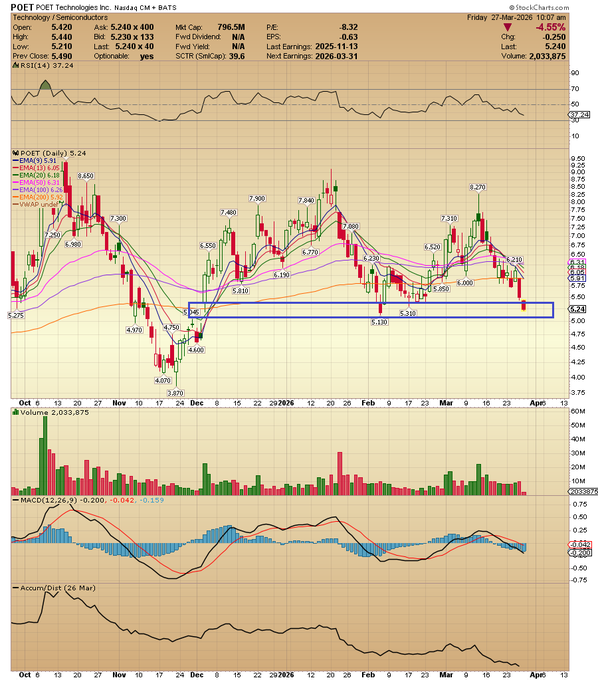Click the 6.770 price label
Screen dimensions: 598x680
pyautogui.click(x=310, y=252)
